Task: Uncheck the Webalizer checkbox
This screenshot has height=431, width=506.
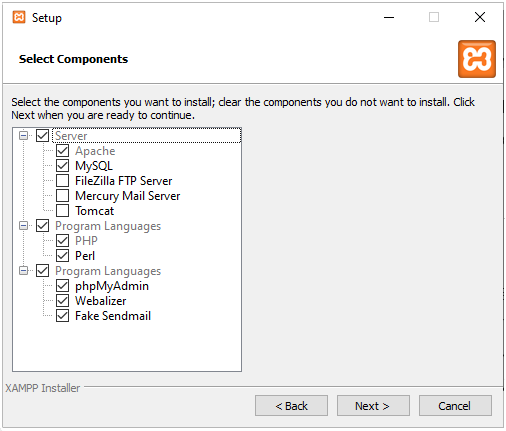Action: [x=63, y=301]
